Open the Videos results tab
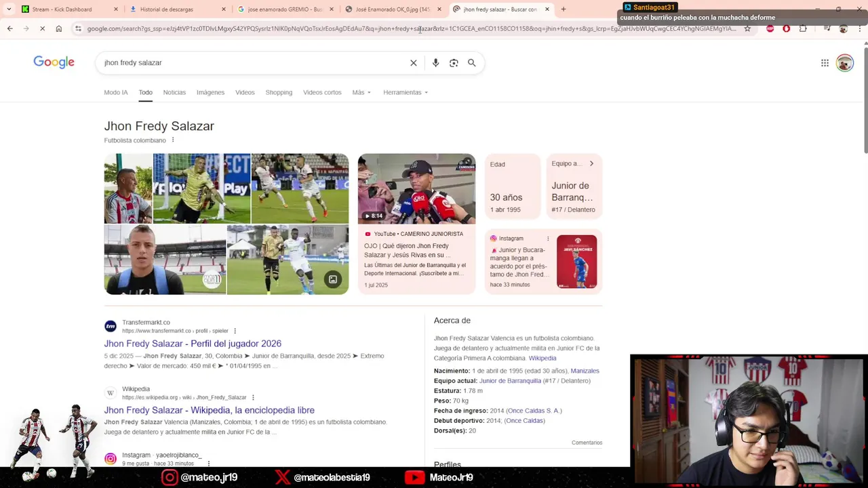Image resolution: width=868 pixels, height=488 pixels. 245,92
